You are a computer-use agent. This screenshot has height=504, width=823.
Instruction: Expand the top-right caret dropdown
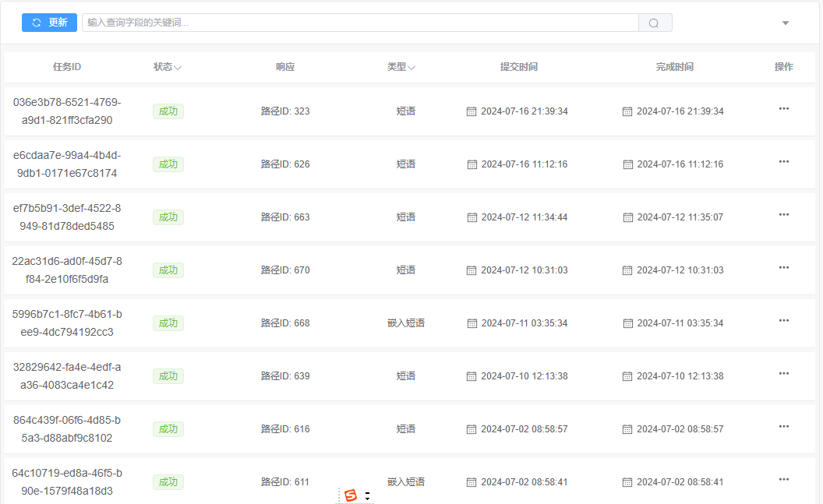(786, 23)
